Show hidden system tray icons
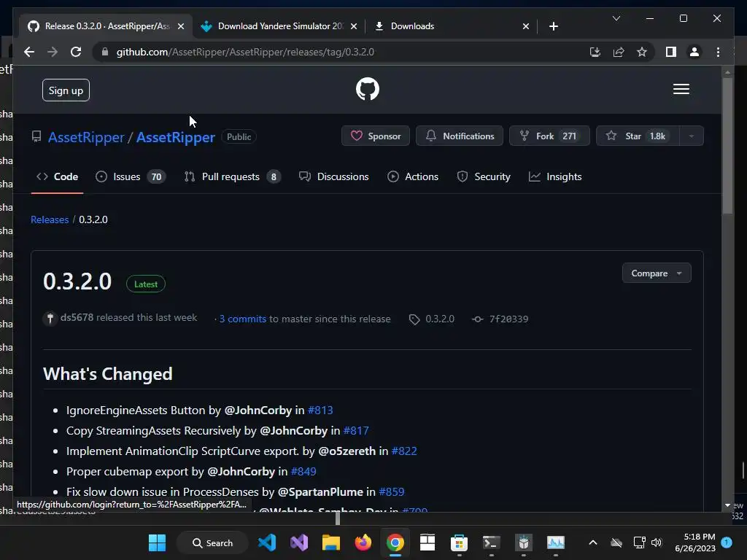Viewport: 747px width, 560px height. [592, 542]
